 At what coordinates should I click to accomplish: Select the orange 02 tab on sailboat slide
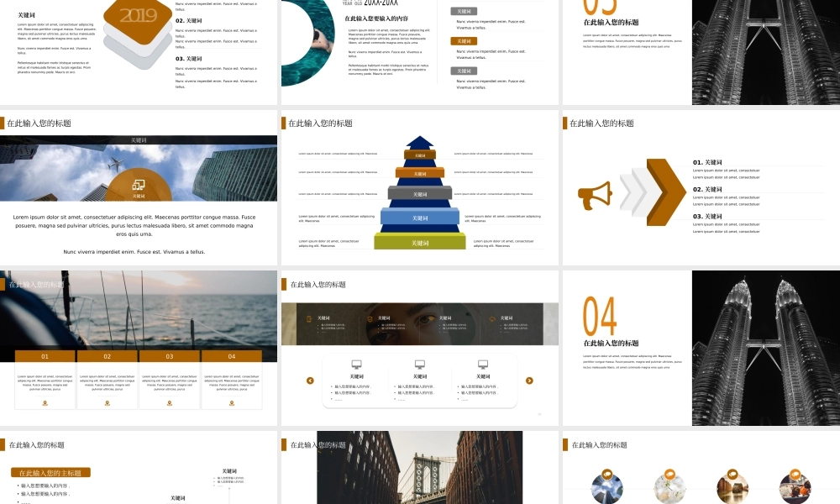coord(108,356)
